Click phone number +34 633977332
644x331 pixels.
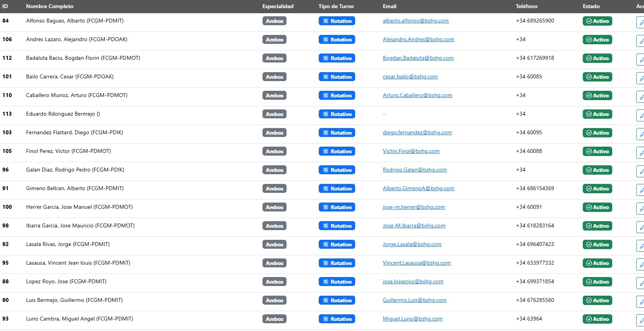tap(535, 263)
